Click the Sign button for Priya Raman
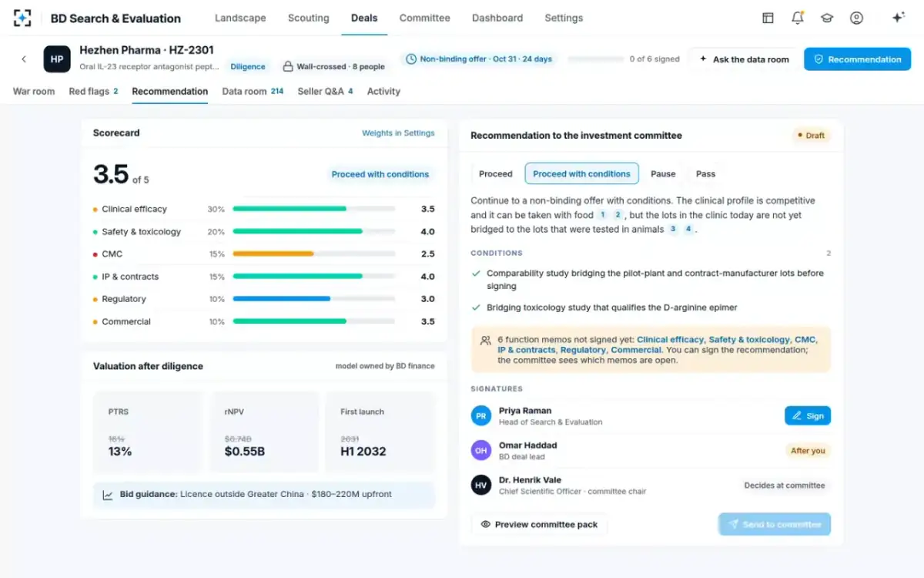This screenshot has height=578, width=924. click(x=808, y=415)
